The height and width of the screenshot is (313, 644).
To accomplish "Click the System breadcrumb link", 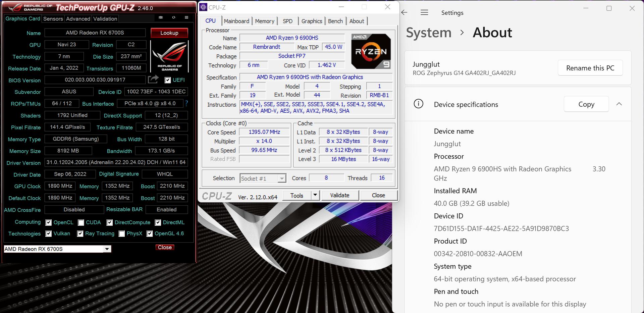I will [429, 33].
